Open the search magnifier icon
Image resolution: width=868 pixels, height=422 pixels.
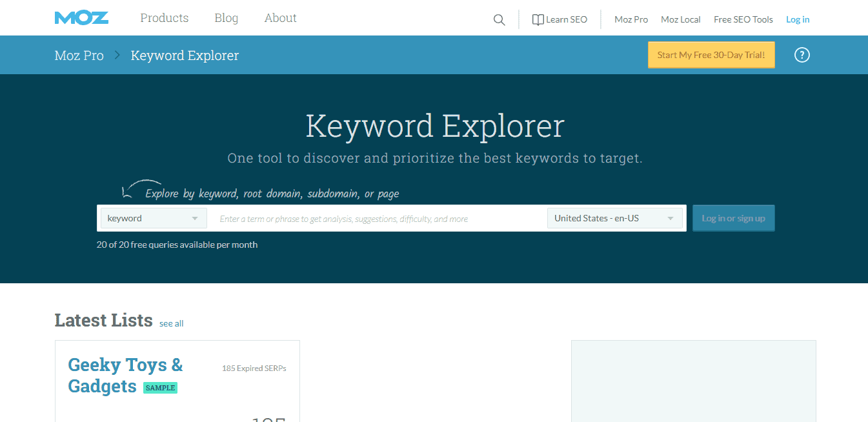[499, 19]
